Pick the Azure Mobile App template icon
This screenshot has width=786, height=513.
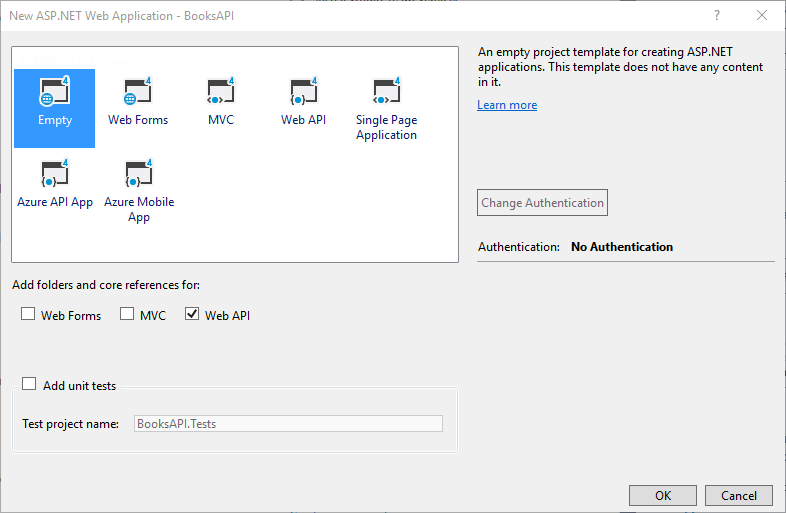pos(138,174)
